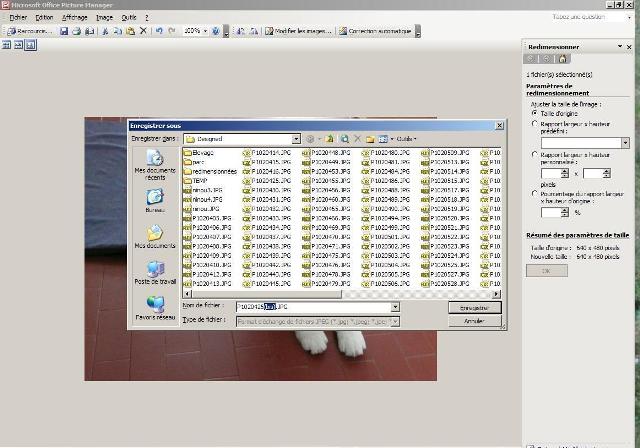
Task: Click the home icon in Redimensionner pane
Action: [562, 59]
